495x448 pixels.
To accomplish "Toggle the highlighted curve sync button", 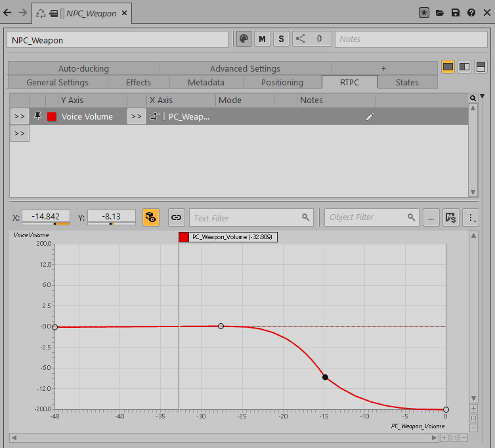I will point(151,217).
